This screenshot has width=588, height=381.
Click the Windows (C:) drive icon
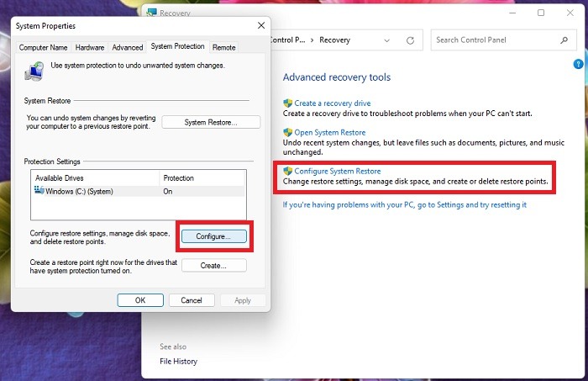pyautogui.click(x=39, y=190)
